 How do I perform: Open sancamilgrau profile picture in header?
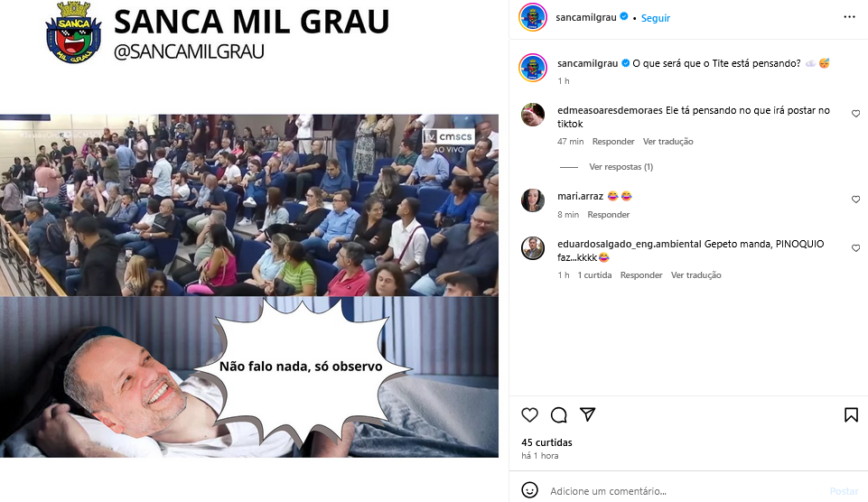(533, 17)
